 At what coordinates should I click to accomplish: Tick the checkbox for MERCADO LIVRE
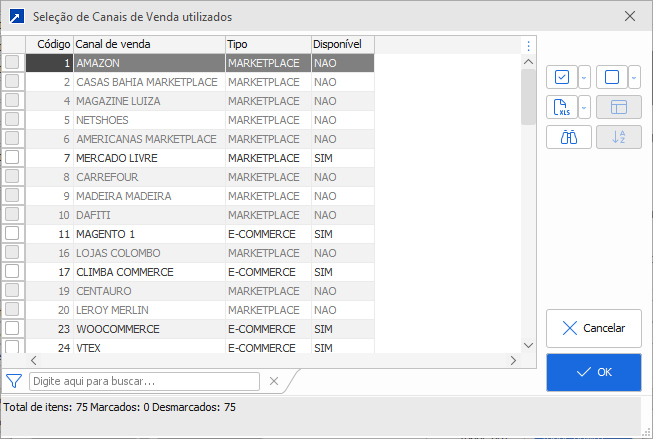click(x=12, y=157)
